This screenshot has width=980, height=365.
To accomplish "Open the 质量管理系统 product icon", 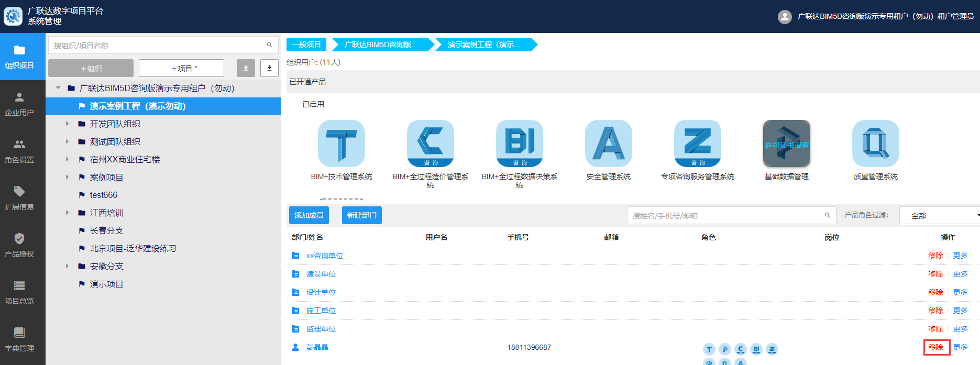I will 876,143.
